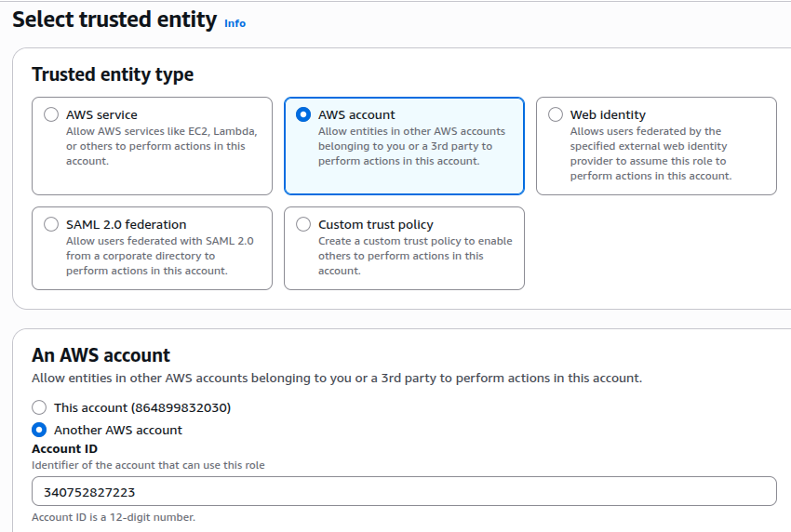Click the Web identity card description text

651,153
